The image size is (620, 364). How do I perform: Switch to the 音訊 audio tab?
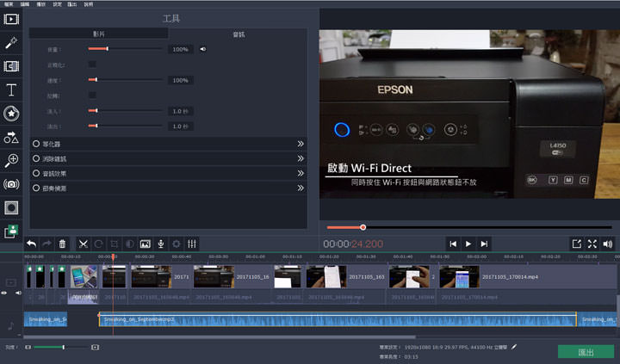[239, 34]
